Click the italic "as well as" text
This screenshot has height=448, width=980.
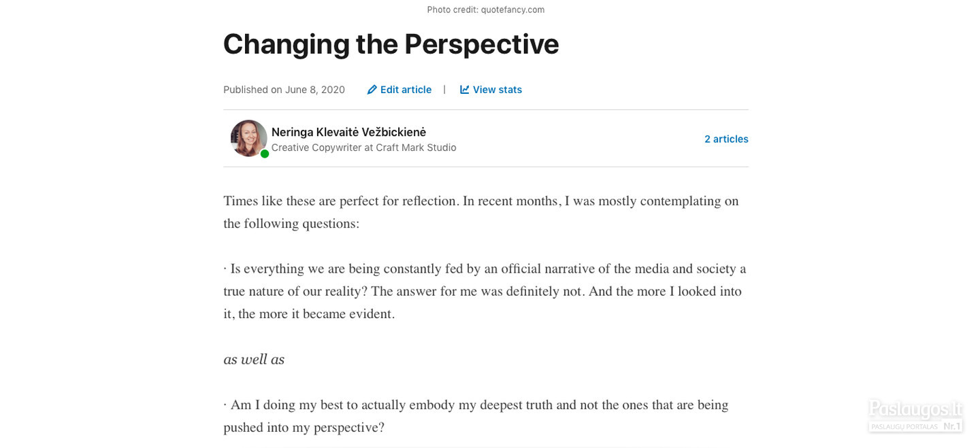pyautogui.click(x=254, y=360)
